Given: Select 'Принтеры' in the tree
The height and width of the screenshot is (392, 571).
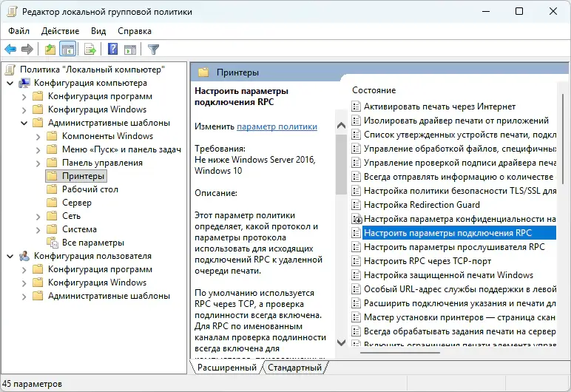Looking at the screenshot, I should tap(83, 176).
